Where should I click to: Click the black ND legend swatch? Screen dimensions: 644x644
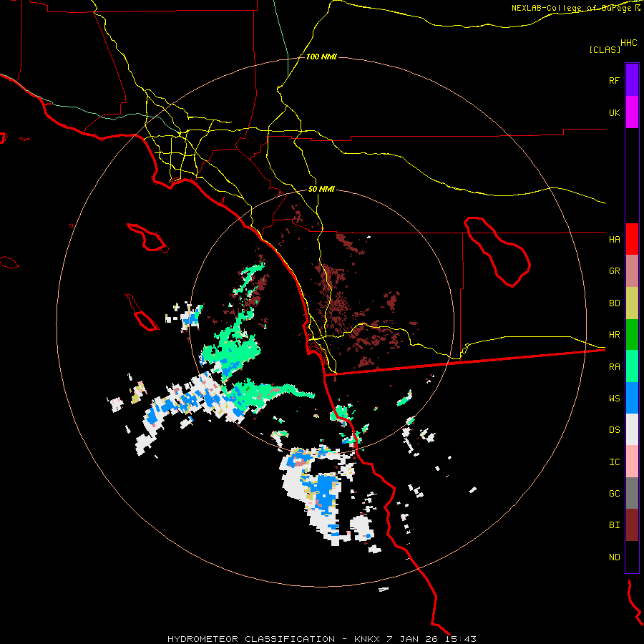(632, 557)
